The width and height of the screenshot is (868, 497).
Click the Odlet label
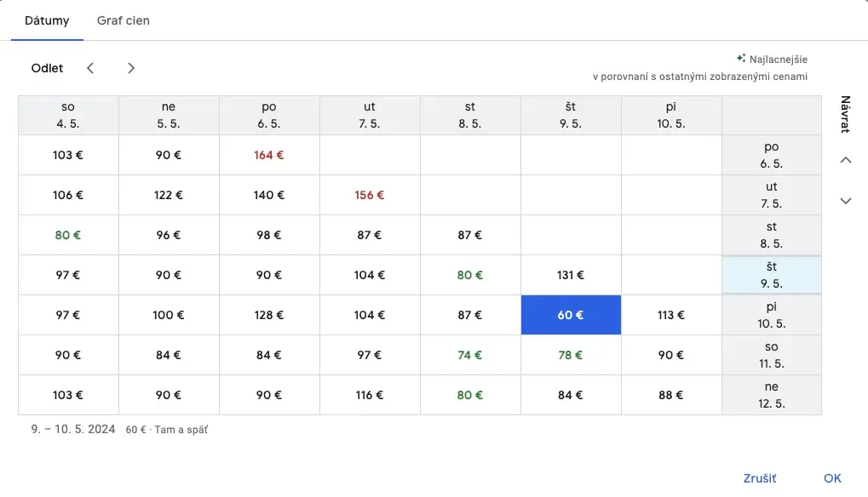coord(47,67)
